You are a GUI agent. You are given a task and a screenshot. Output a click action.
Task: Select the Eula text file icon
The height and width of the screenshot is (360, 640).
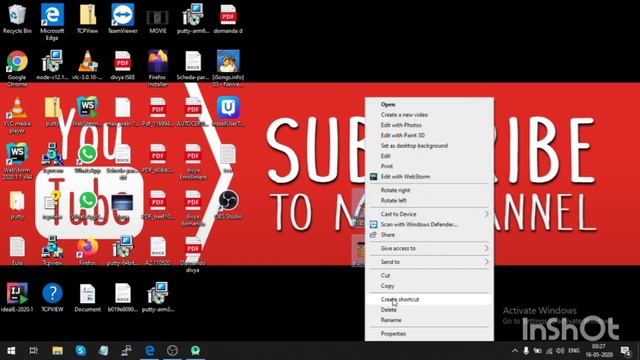click(17, 251)
